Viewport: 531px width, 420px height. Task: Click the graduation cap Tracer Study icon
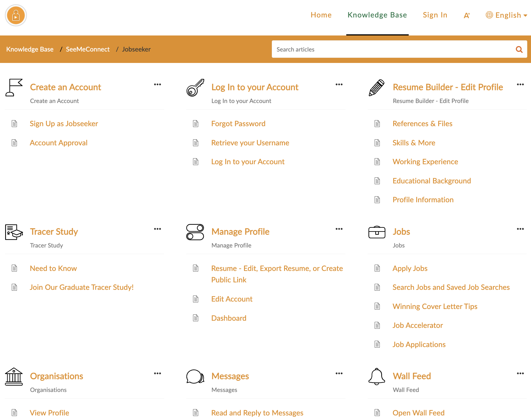14,232
